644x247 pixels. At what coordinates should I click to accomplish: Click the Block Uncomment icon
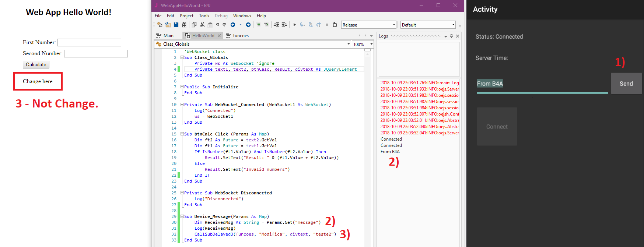(x=266, y=25)
